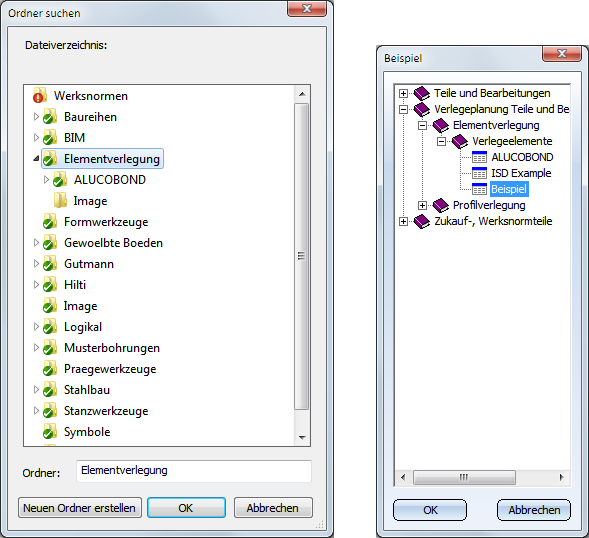
Task: Expand the ALUCOBOND subfolder triangle
Action: (46, 180)
